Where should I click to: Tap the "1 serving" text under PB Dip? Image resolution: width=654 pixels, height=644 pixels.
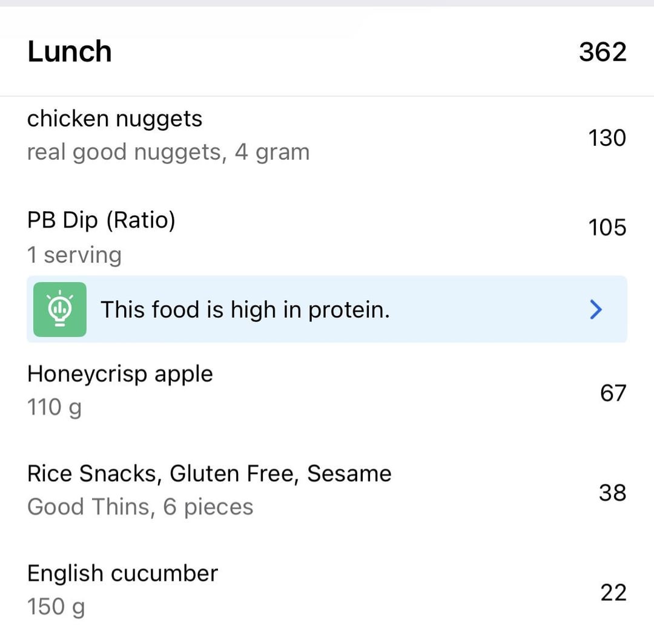tap(74, 255)
